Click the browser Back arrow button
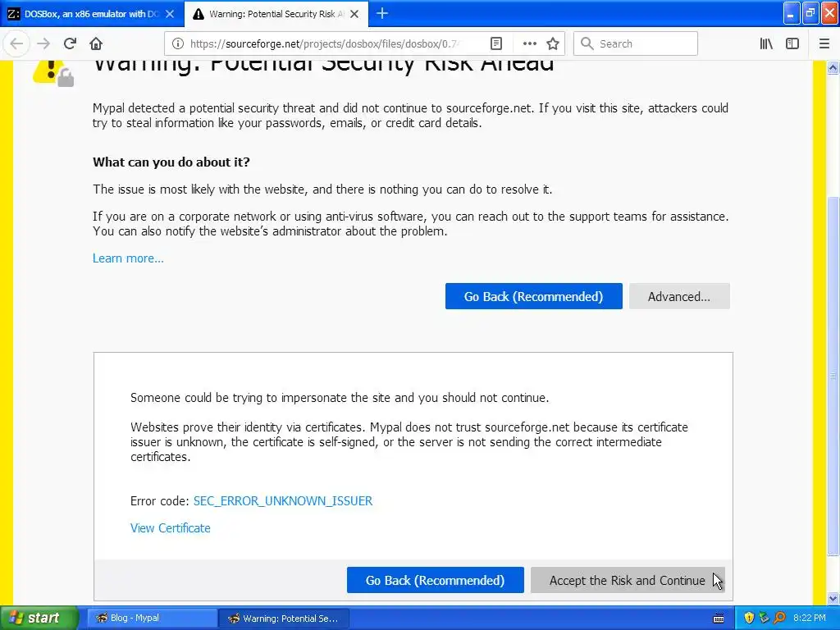 16,44
